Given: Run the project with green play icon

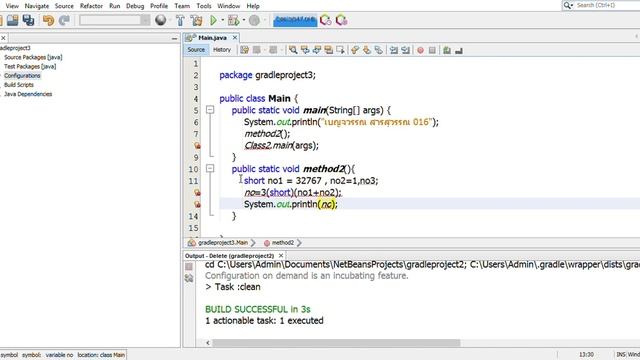Looking at the screenshot, I should point(213,20).
